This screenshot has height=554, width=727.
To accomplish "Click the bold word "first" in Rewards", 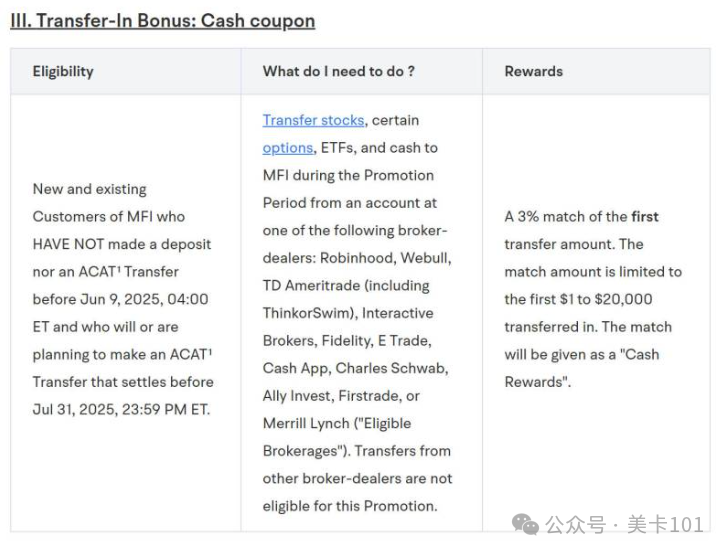I will [x=645, y=217].
